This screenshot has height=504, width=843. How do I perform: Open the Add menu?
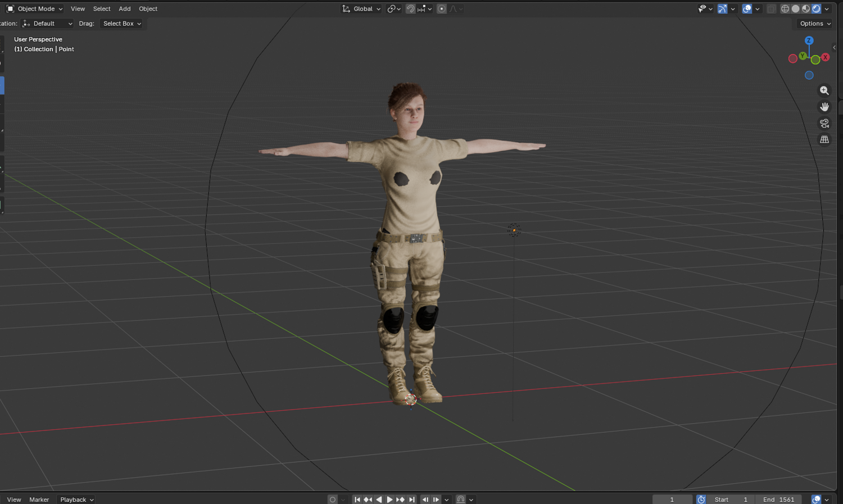click(x=125, y=9)
